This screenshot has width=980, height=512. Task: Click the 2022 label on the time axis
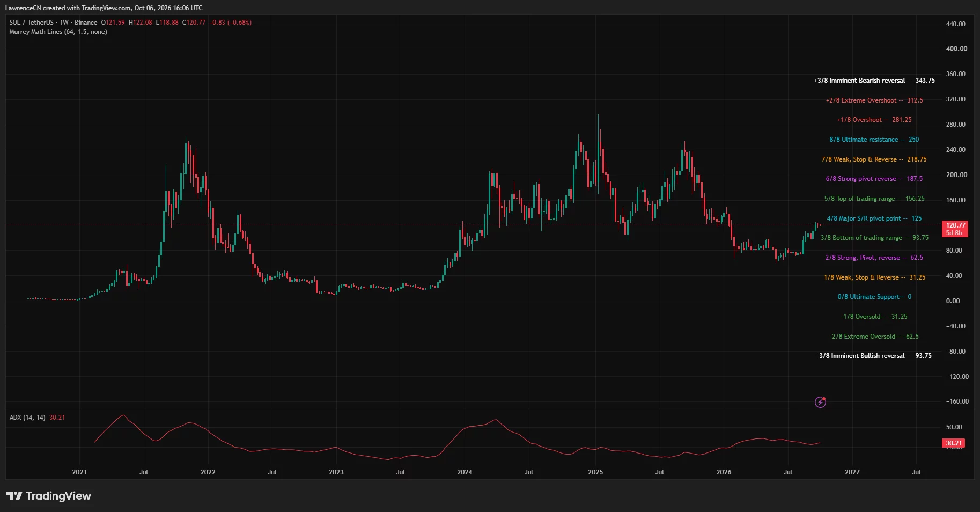tap(208, 472)
